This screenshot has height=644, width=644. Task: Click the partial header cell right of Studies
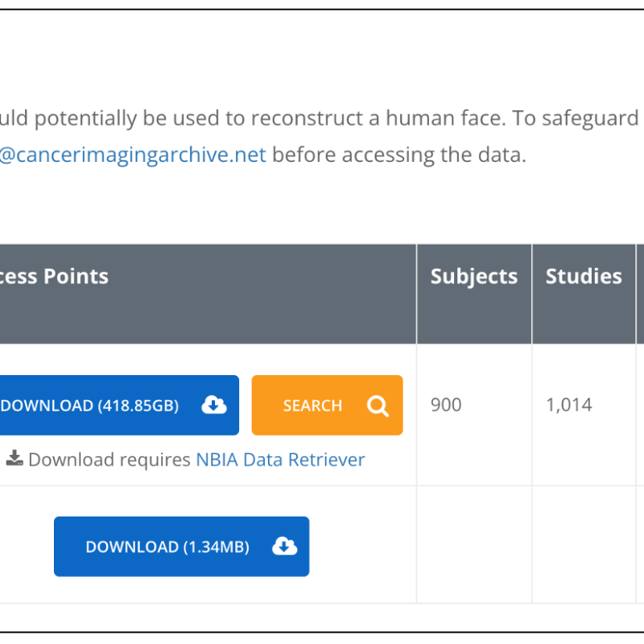pos(640,294)
